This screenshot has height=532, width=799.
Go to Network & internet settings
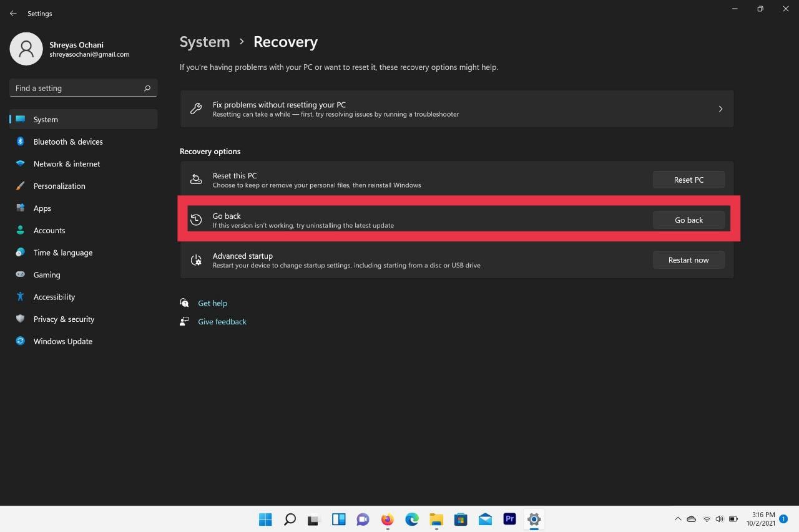(x=84, y=164)
